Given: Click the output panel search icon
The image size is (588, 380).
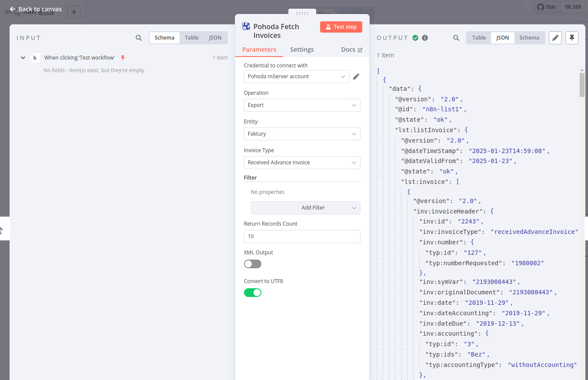Looking at the screenshot, I should tap(456, 38).
